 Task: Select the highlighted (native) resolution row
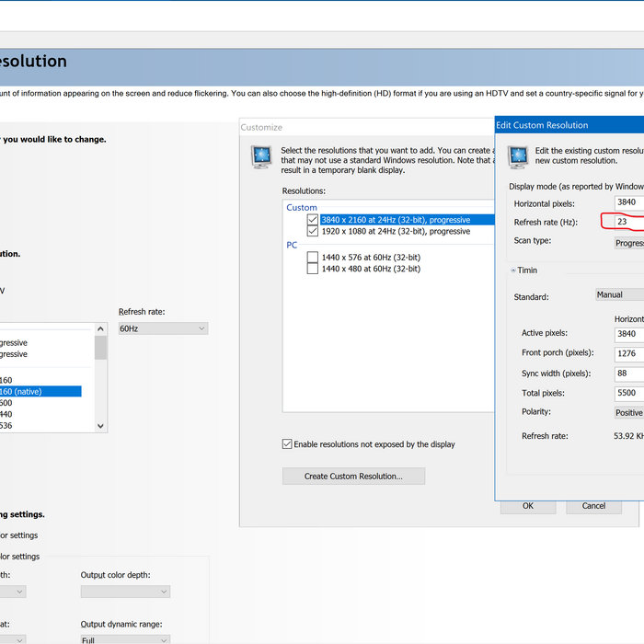coord(40,391)
